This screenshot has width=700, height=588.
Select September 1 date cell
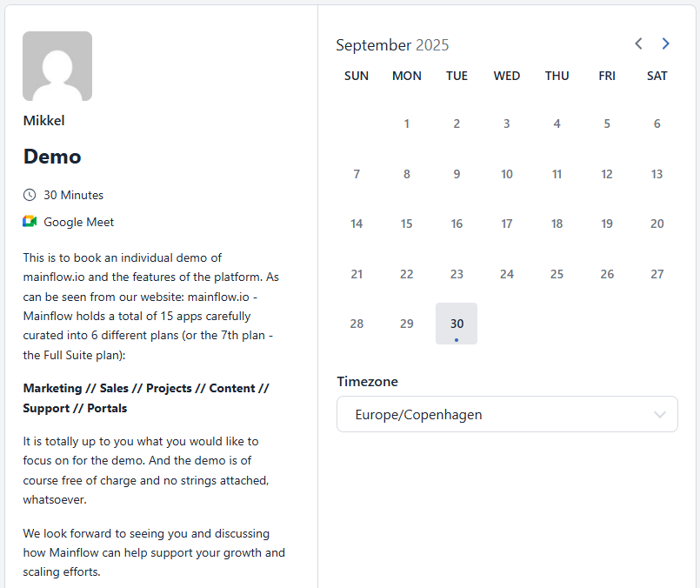coord(406,124)
